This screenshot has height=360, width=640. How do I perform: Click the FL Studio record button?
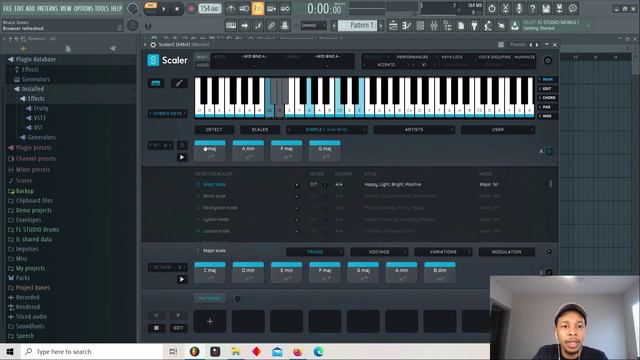pyautogui.click(x=191, y=9)
